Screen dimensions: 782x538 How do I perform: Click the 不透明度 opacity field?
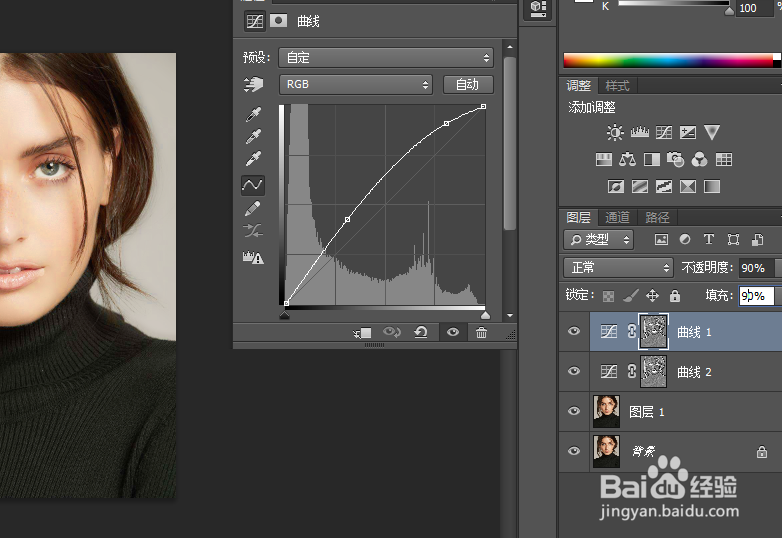tap(757, 268)
